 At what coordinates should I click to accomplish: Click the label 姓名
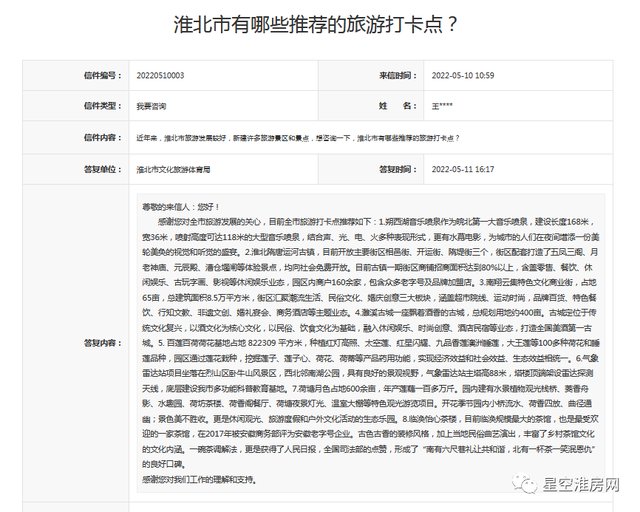pyautogui.click(x=398, y=106)
